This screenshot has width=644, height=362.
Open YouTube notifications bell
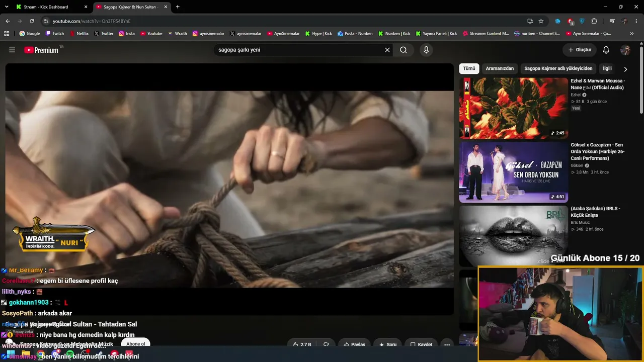click(606, 50)
